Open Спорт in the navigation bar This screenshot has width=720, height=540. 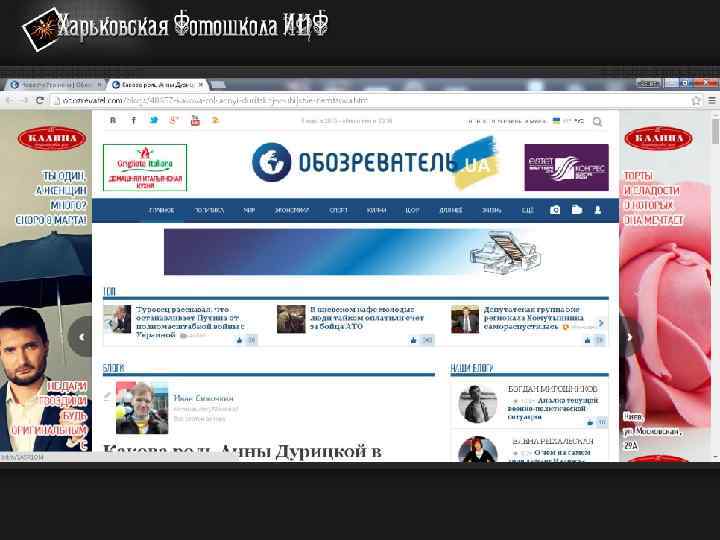[338, 210]
